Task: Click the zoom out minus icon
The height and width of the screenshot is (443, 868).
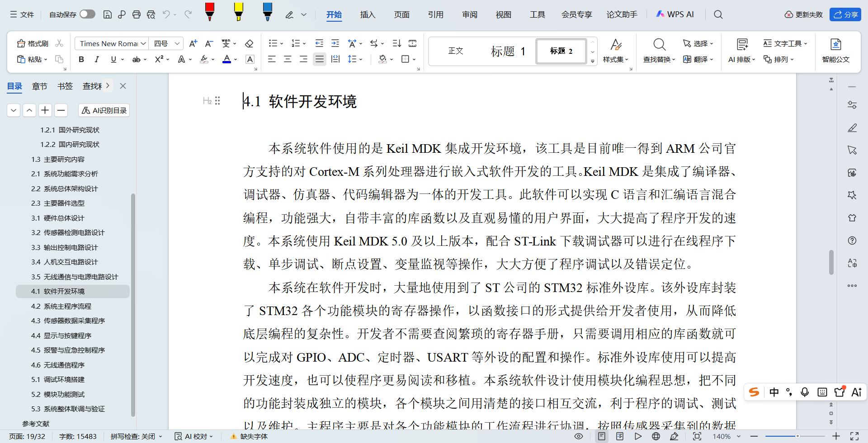Action: pos(754,436)
